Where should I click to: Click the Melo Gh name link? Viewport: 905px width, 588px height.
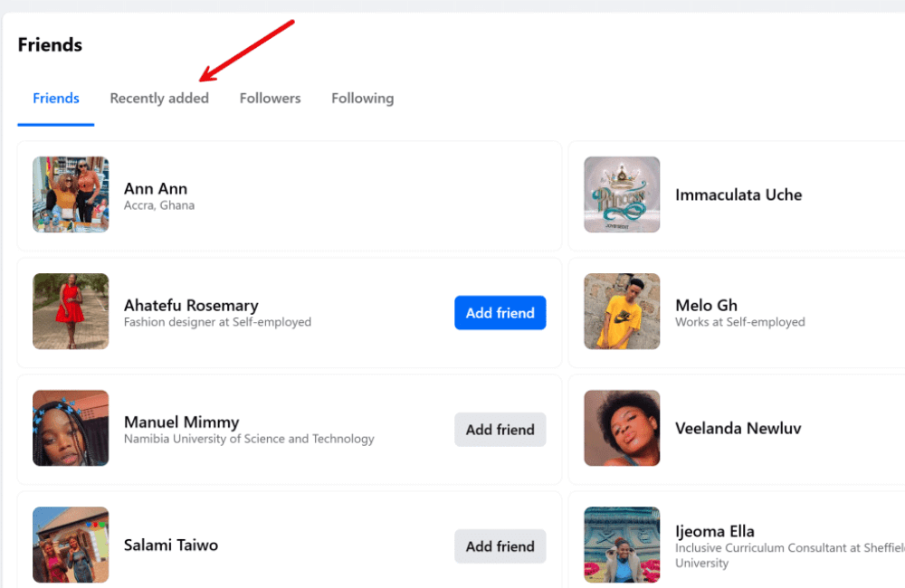tap(706, 306)
